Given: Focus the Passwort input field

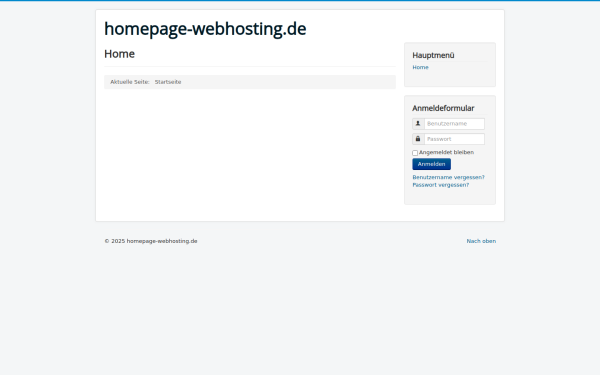Looking at the screenshot, I should pyautogui.click(x=454, y=139).
